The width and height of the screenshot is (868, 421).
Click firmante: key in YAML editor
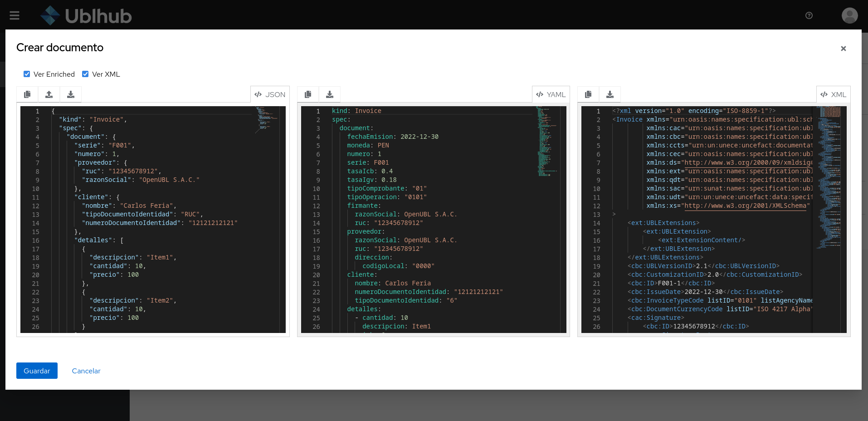pos(364,206)
